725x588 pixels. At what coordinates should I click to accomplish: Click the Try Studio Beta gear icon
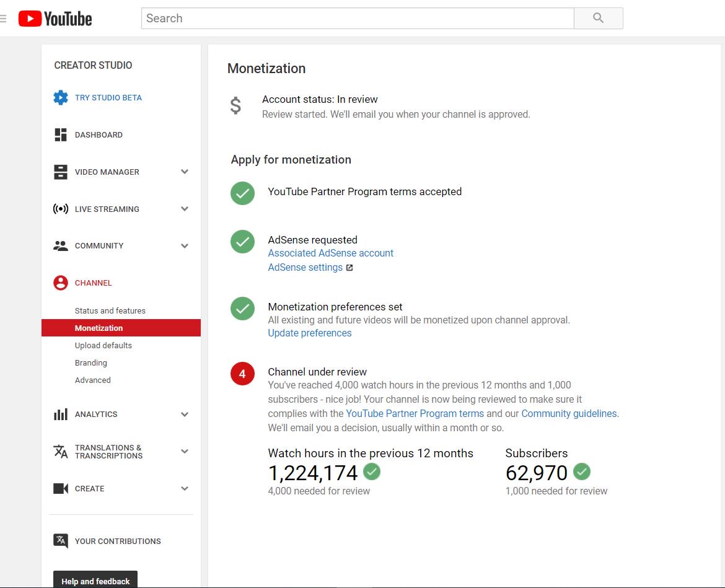coord(61,97)
